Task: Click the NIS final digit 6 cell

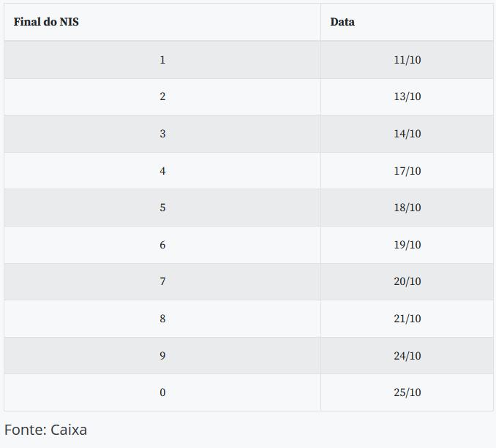Action: pos(162,245)
